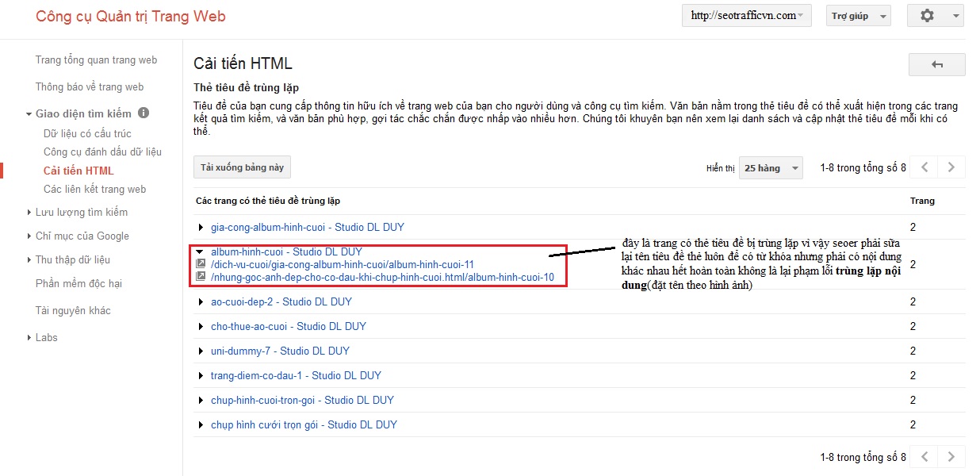Expand the gia-cong-album-hinh-cuoi row
This screenshot has width=980, height=476.
pyautogui.click(x=201, y=228)
